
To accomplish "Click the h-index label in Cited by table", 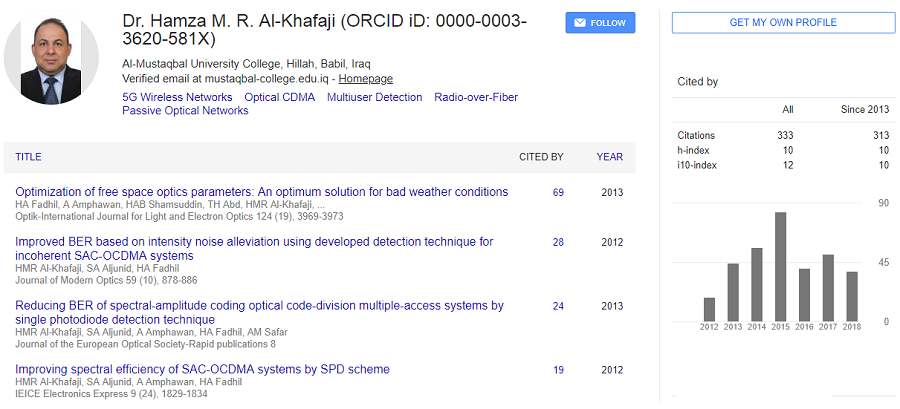I will (693, 151).
